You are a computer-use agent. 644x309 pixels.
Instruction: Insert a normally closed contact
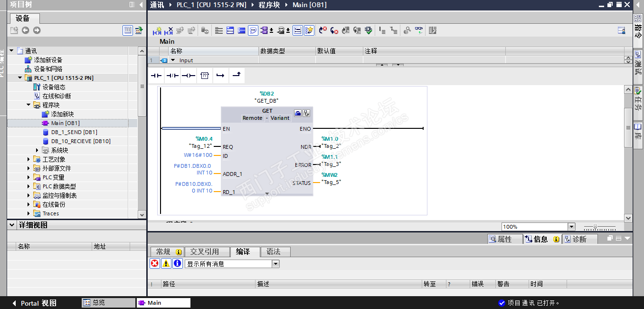pyautogui.click(x=172, y=76)
